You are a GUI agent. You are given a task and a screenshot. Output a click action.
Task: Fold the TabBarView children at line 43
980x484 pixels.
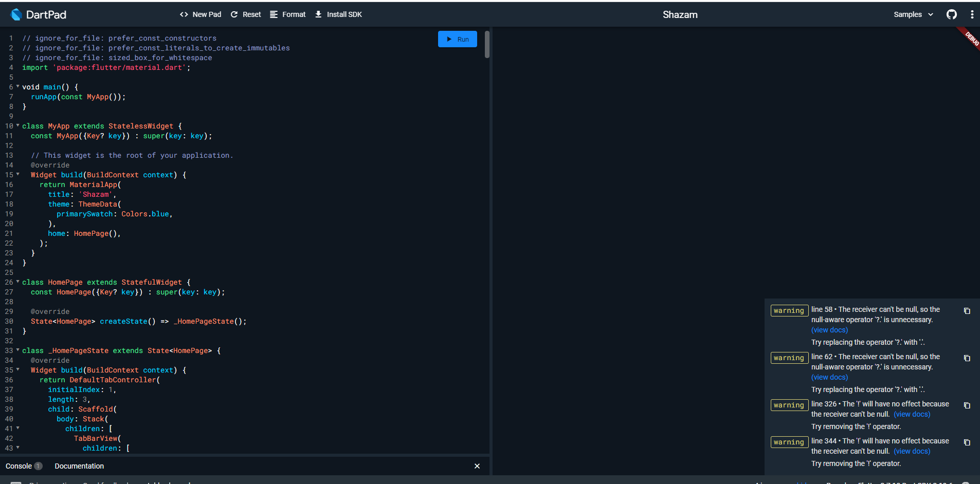pos(18,448)
